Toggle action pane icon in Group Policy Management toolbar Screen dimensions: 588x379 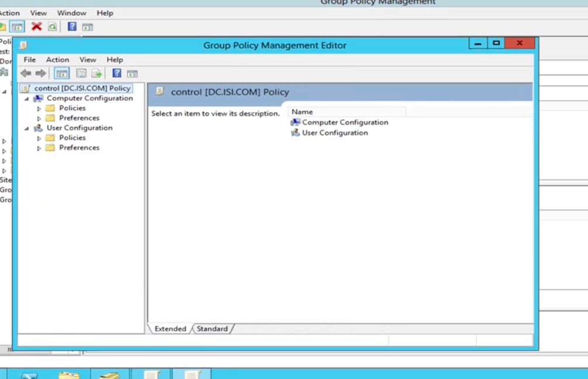87,27
